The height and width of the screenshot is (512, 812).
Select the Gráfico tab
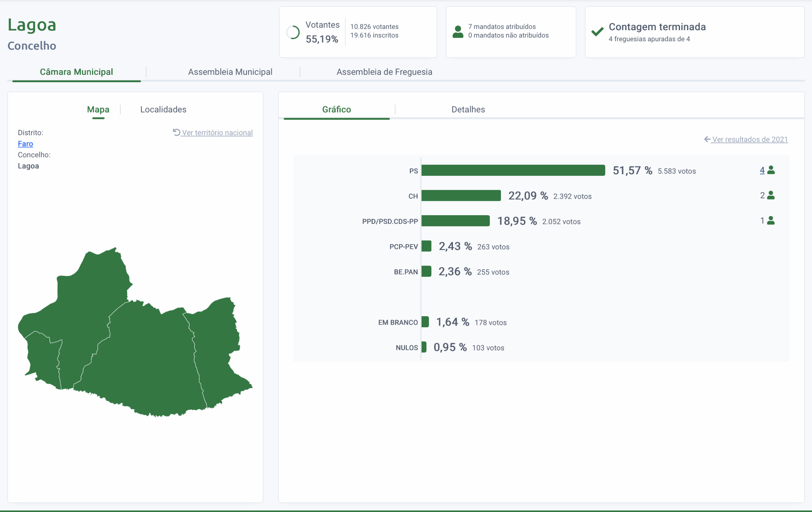click(x=336, y=110)
